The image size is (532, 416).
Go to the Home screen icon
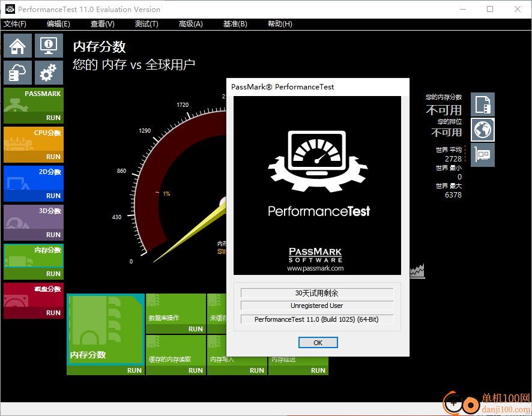tap(17, 46)
